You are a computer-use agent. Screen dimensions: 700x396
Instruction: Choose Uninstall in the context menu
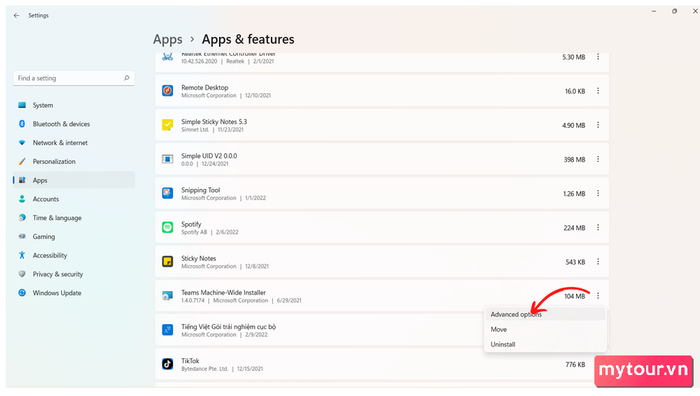545,344
